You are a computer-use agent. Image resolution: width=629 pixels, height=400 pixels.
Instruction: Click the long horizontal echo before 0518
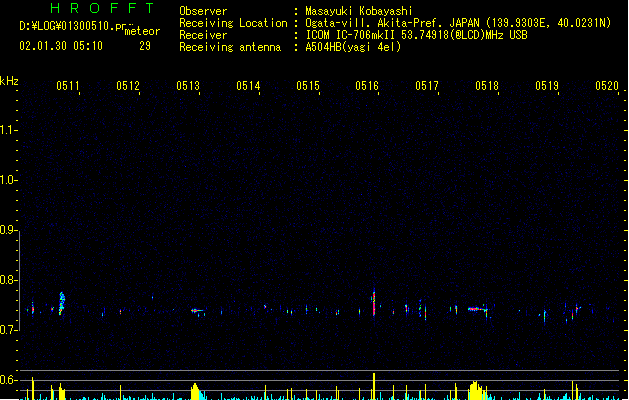[x=477, y=309]
